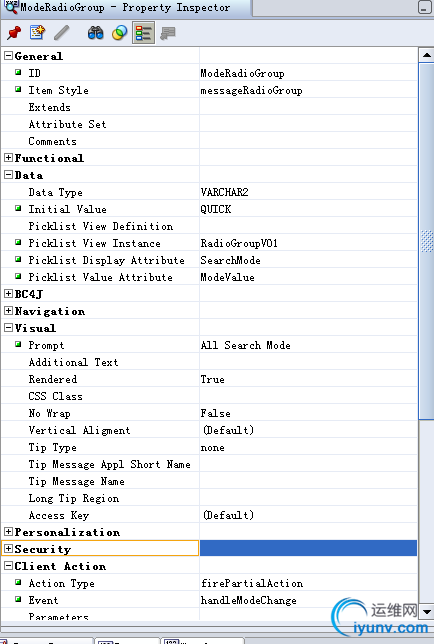Click green marker beside Picklist Display Attribute

[x=18, y=259]
